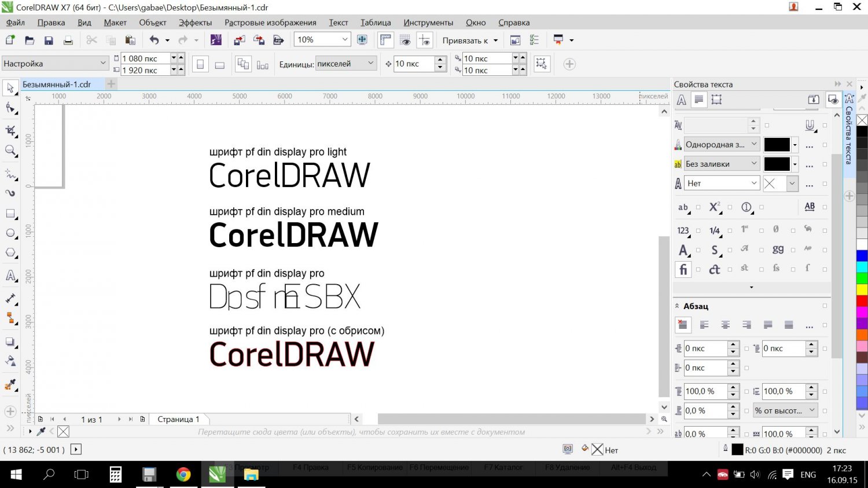Select the Rectangle tool
This screenshot has height=488, width=868.
point(10,214)
